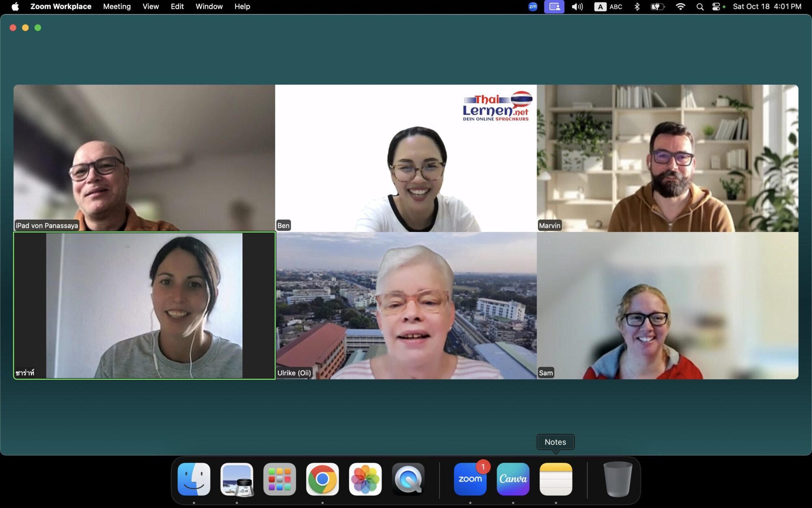Open Spotlight search in menu bar
The image size is (812, 508).
click(x=700, y=7)
